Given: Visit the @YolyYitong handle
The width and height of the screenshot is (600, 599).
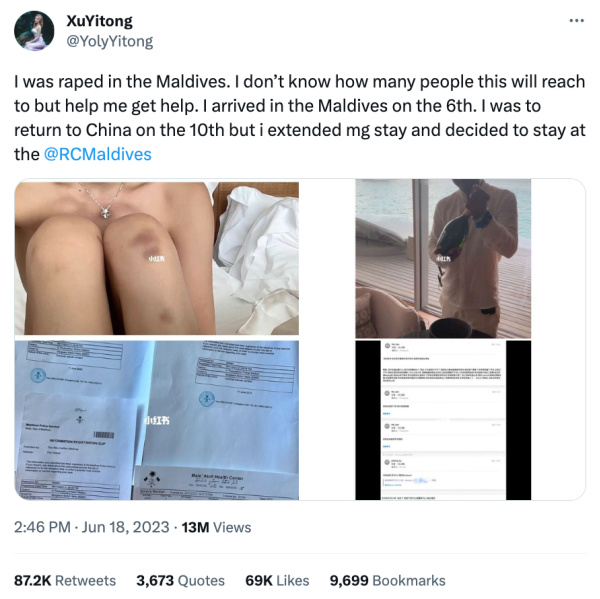Looking at the screenshot, I should [110, 41].
